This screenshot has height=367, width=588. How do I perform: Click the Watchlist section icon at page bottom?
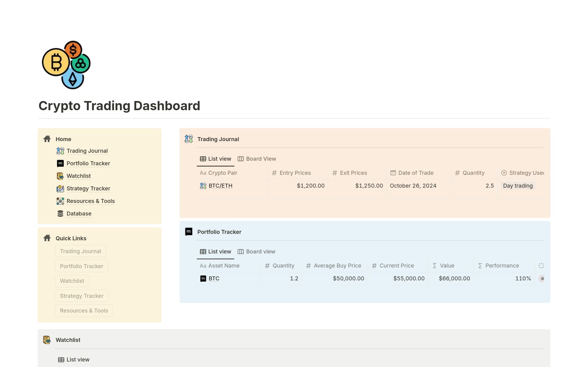[x=47, y=340]
